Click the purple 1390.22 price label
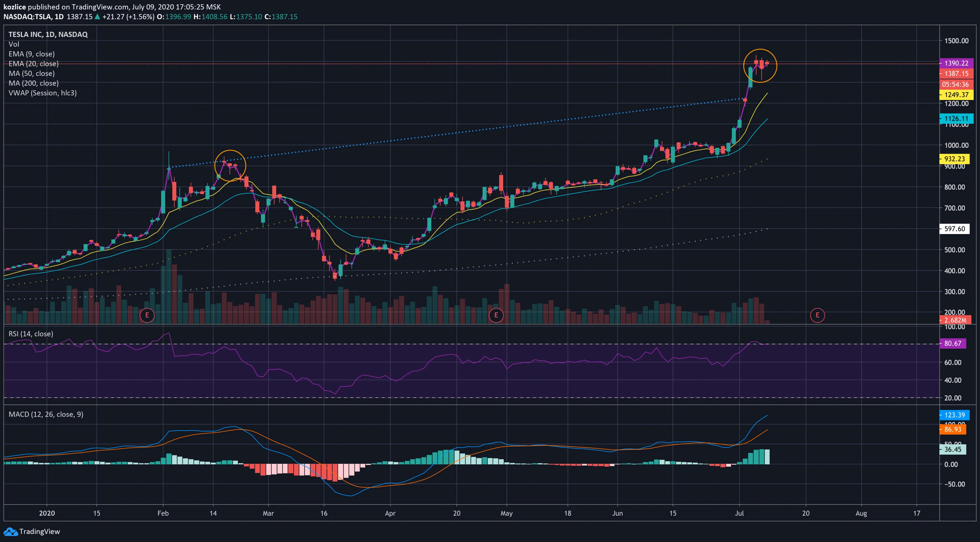 (956, 63)
